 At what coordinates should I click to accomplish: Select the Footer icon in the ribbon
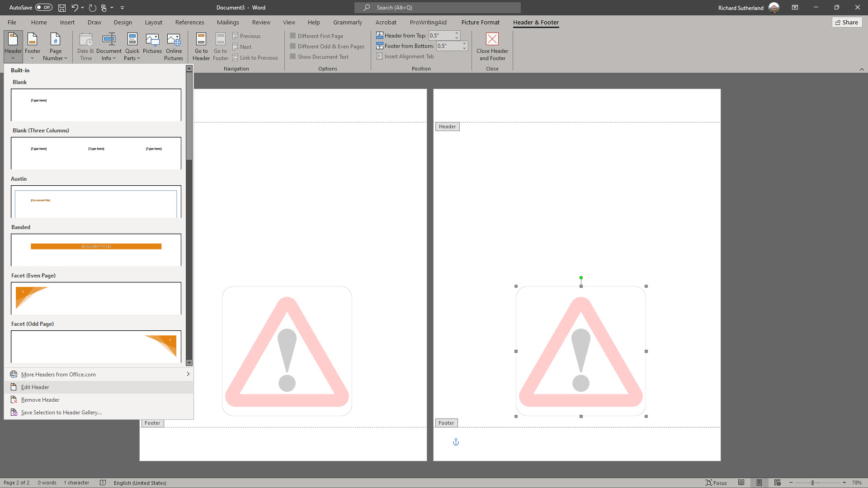click(x=32, y=47)
